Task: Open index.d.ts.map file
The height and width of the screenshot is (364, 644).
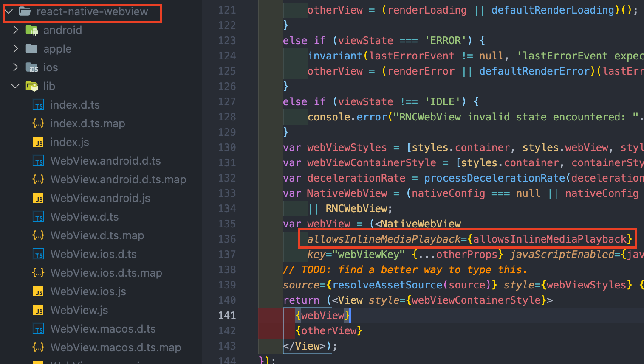Action: click(x=88, y=123)
